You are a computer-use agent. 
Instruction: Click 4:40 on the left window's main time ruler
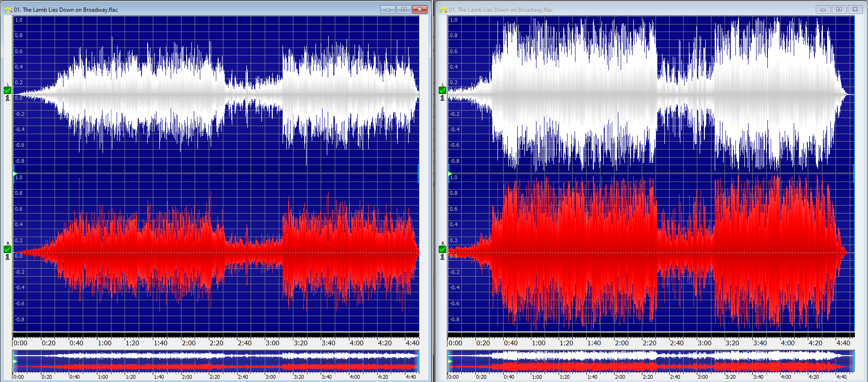(x=412, y=343)
